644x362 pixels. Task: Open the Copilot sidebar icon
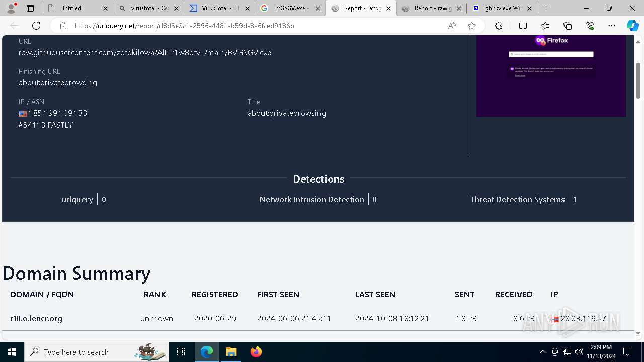coord(632,26)
